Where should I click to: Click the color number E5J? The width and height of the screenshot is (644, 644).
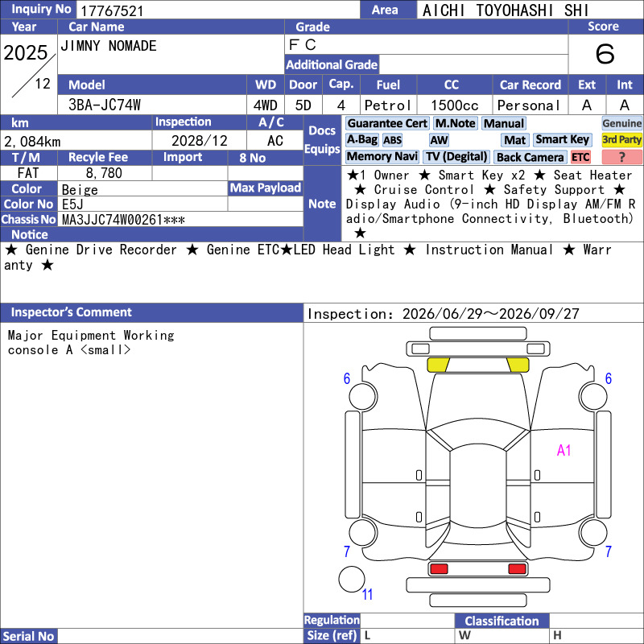pos(72,204)
